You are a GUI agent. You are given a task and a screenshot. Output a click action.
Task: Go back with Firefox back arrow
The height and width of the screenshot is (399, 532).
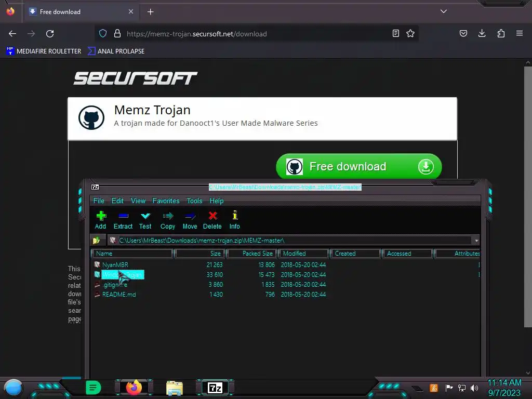(12, 34)
